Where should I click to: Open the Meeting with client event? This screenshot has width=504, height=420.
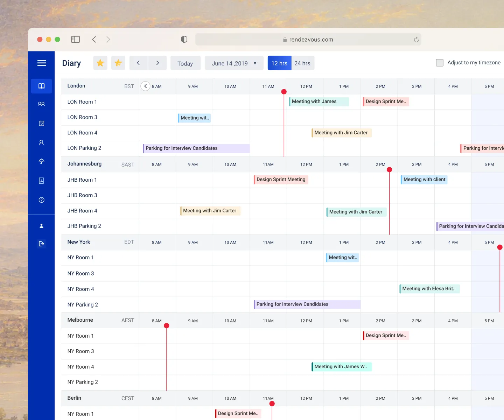[x=424, y=180]
